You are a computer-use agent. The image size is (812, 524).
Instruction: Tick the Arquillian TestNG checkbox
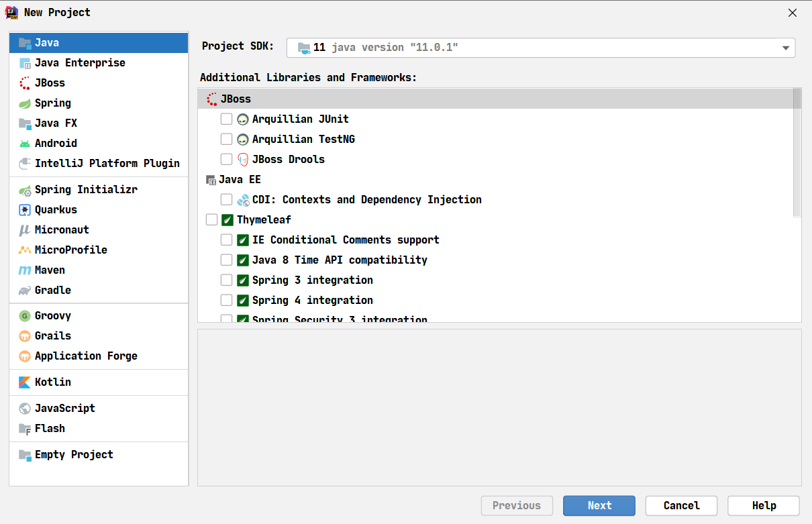tap(227, 140)
